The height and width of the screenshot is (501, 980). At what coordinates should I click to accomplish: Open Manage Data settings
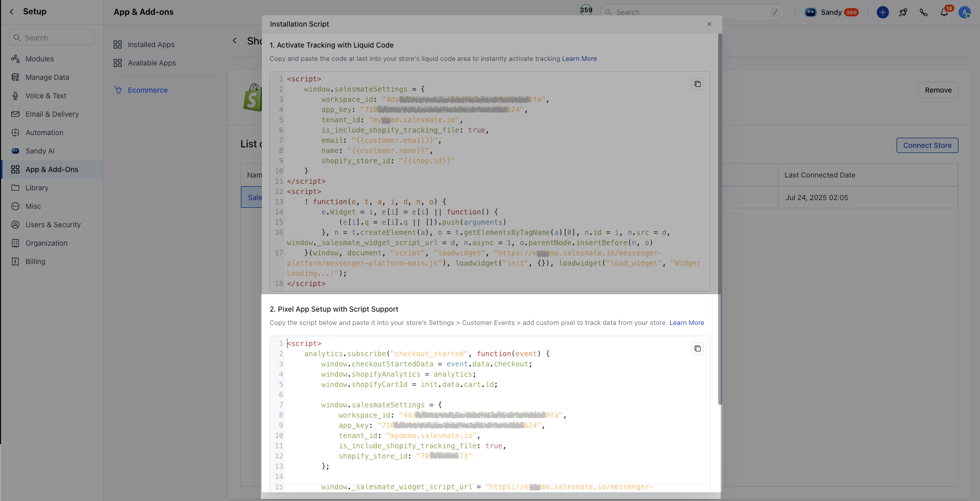tap(52, 77)
